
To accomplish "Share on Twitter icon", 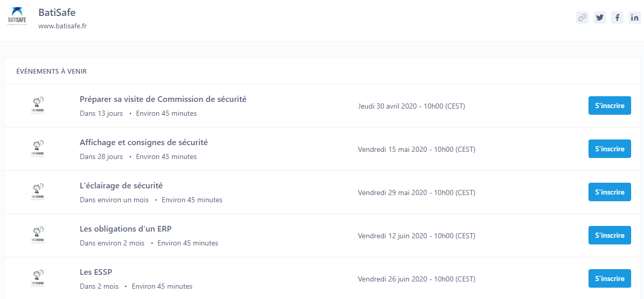I will point(600,17).
